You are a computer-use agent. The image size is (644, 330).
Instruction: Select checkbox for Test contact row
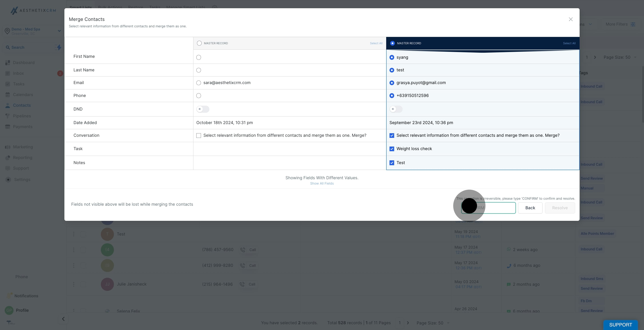83,234
